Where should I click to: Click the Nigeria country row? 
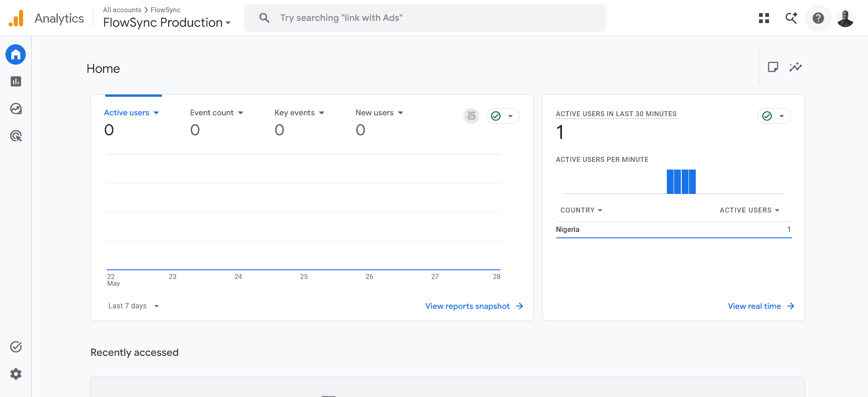(674, 230)
